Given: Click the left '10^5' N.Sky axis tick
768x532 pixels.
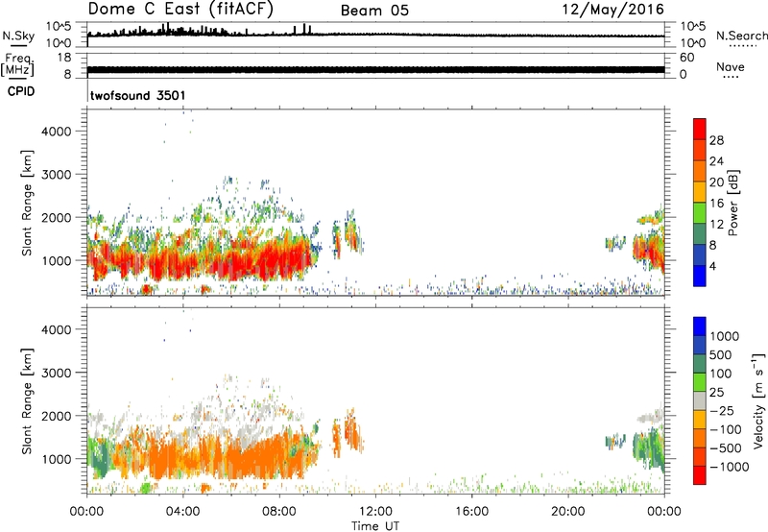Looking at the screenshot, I should pyautogui.click(x=60, y=26).
